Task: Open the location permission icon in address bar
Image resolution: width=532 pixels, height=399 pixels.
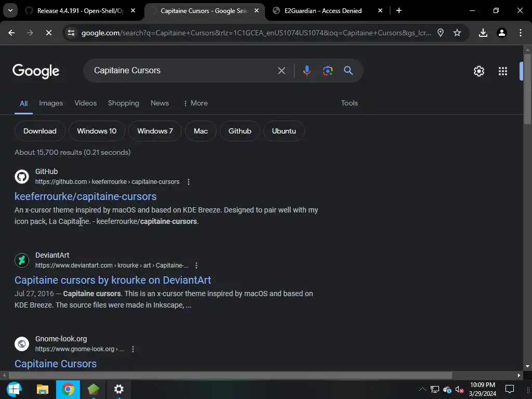Action: [441, 33]
